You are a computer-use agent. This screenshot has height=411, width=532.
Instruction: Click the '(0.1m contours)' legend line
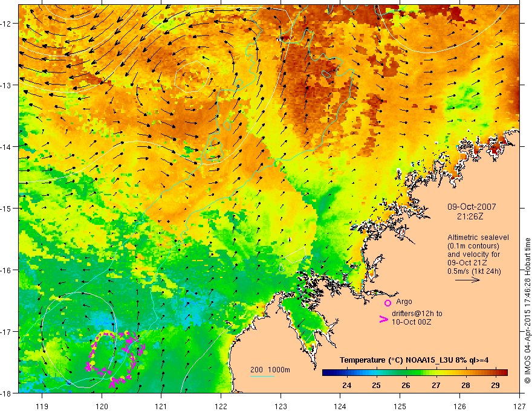pyautogui.click(x=473, y=246)
